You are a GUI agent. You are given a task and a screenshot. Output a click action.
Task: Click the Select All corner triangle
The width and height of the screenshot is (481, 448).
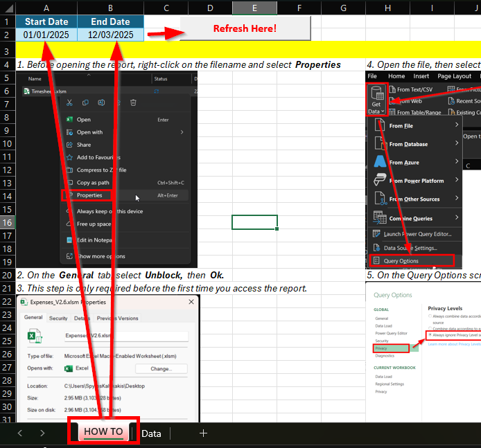click(8, 8)
